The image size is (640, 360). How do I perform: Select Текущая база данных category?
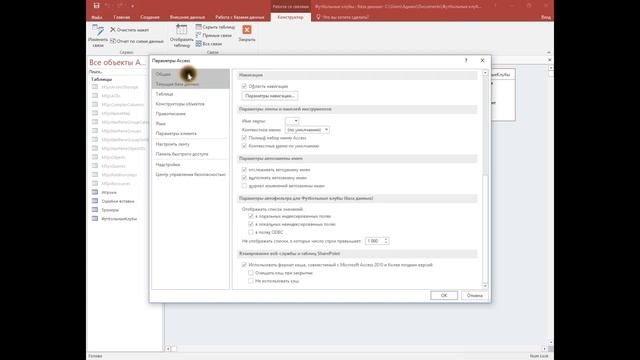pyautogui.click(x=190, y=84)
